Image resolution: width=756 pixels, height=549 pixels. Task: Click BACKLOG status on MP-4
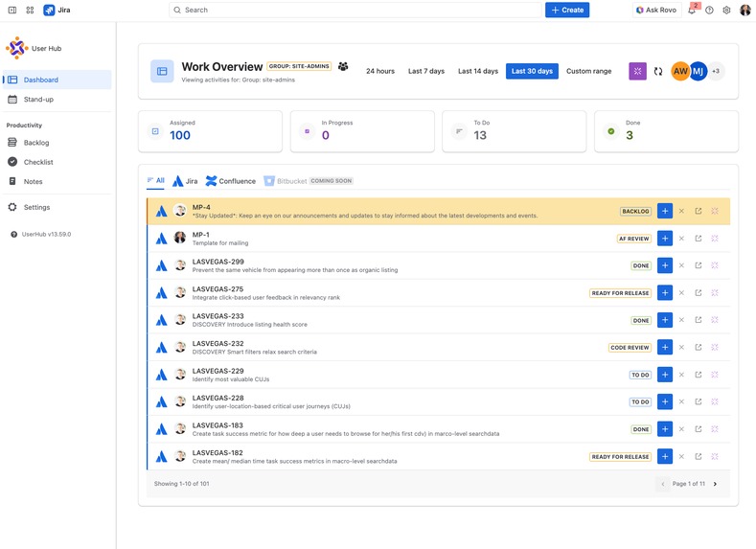click(635, 211)
